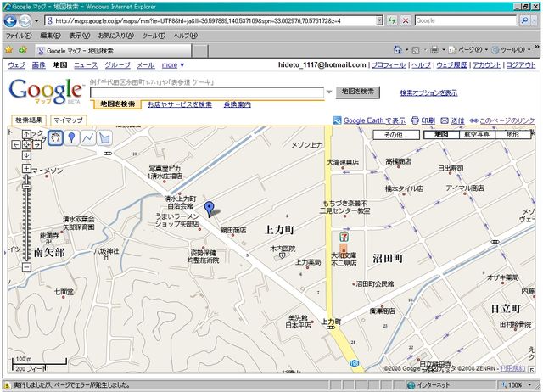543x392 pixels.
Task: Switch to the マイマップ tab
Action: pyautogui.click(x=68, y=120)
